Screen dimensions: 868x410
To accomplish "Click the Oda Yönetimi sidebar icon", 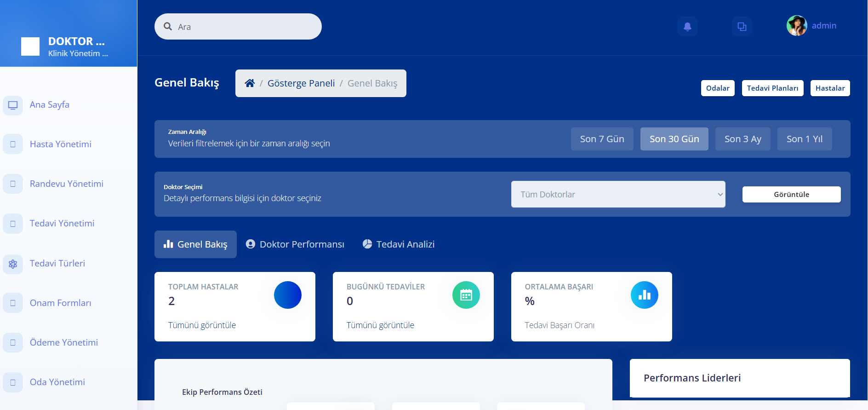I will [13, 382].
